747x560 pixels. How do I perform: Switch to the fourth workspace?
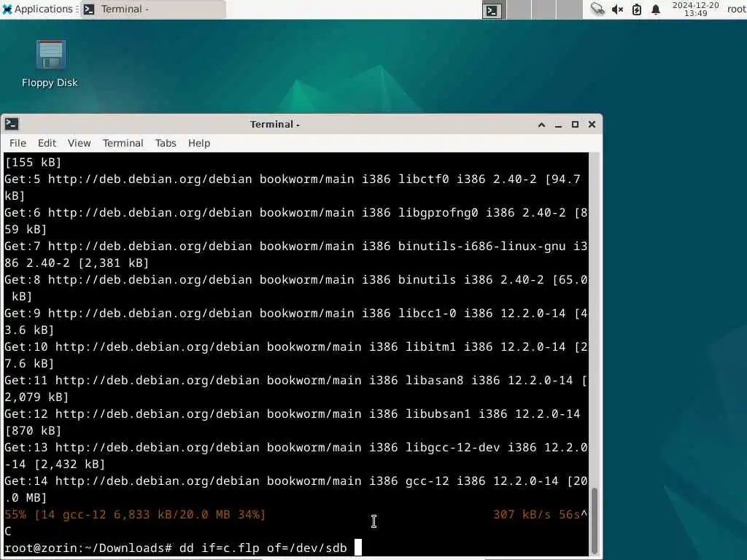[569, 10]
